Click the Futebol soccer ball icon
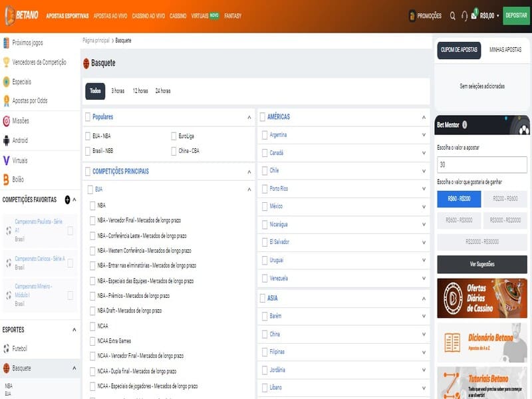This screenshot has height=399, width=532. point(6,348)
